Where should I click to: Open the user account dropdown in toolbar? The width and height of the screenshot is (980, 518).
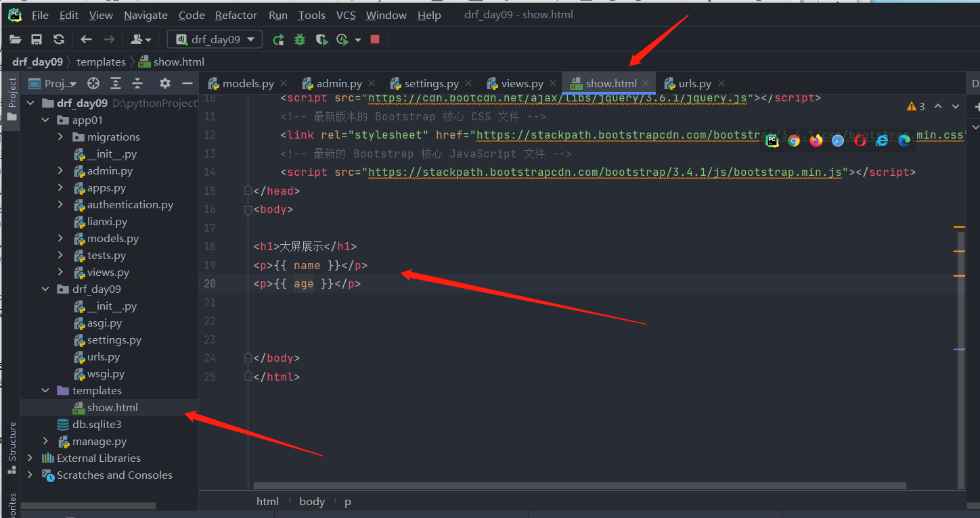141,40
